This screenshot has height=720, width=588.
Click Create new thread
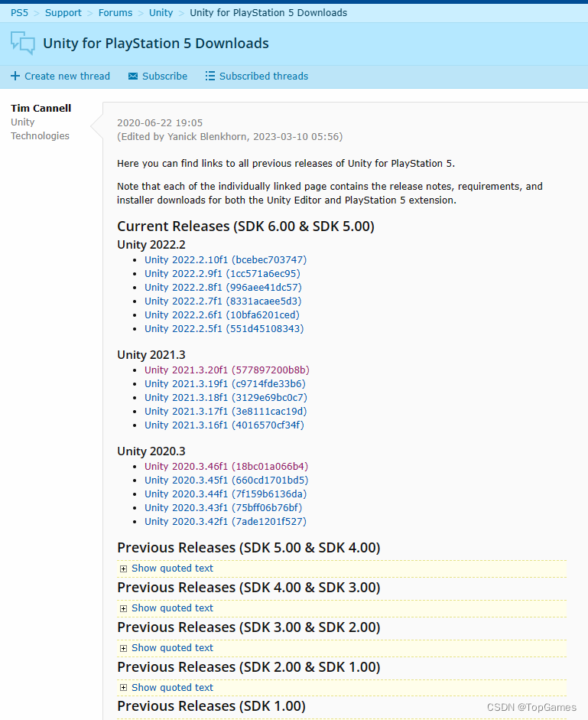point(67,77)
